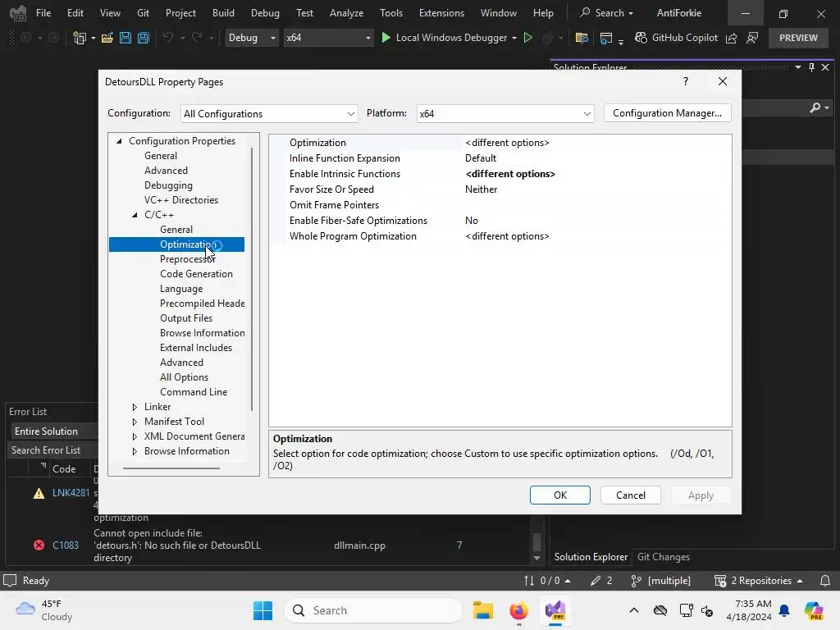Click the New Project toolbar icon

coord(80,38)
